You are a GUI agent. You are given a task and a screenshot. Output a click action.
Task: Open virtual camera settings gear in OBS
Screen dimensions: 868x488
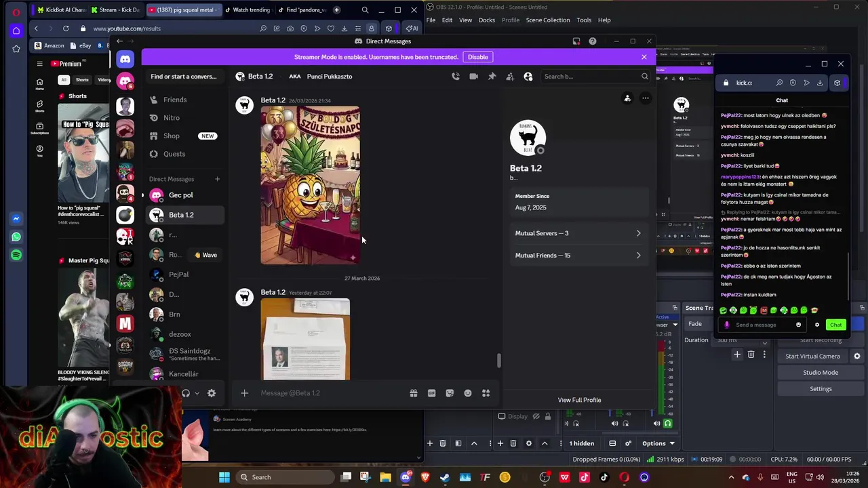coord(857,357)
